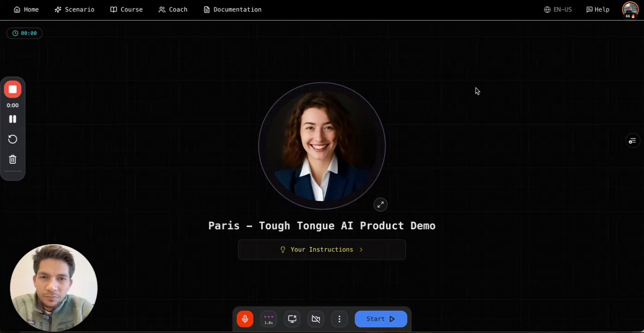Open Documentation
Image resolution: width=644 pixels, height=333 pixels.
tap(232, 9)
